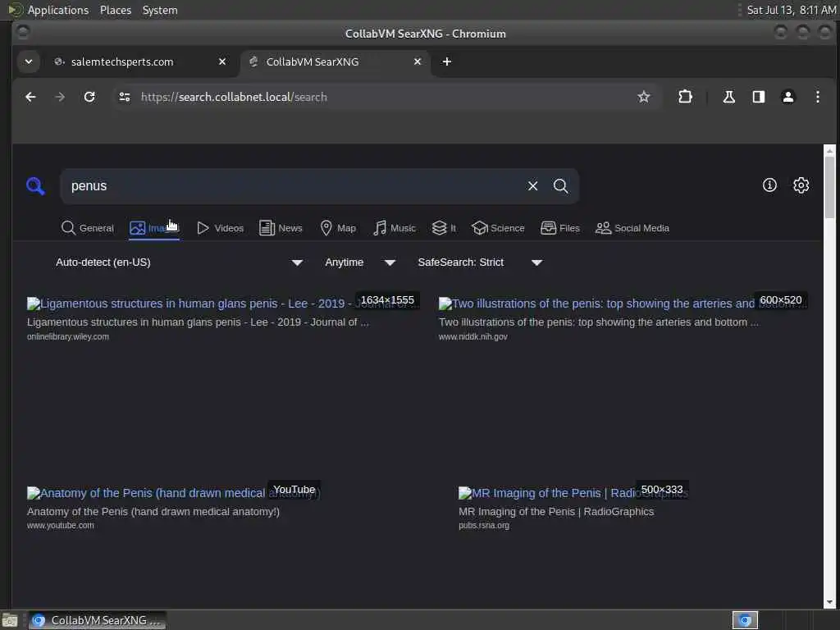Switch to the Music category

(x=395, y=228)
